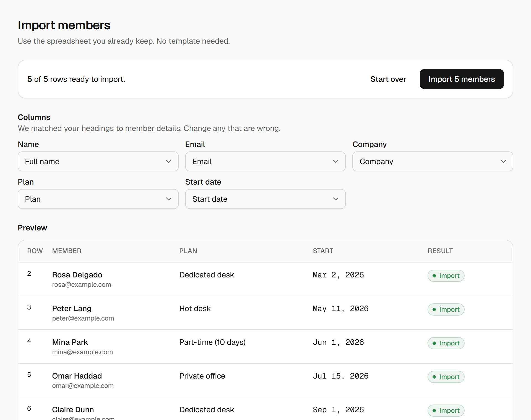This screenshot has width=531, height=420.
Task: Click the Private office plan cell
Action: (202, 376)
